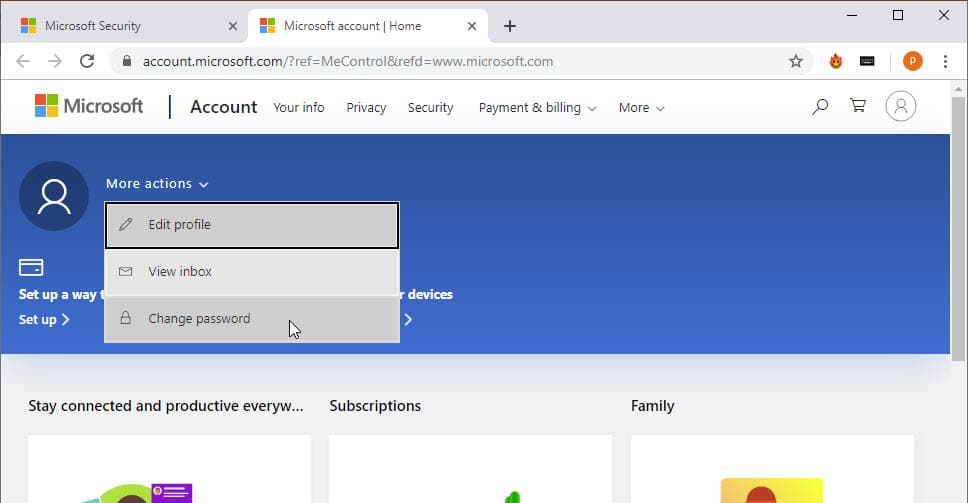Click the Family card thumbnail
This screenshot has width=968, height=503.
pyautogui.click(x=772, y=490)
